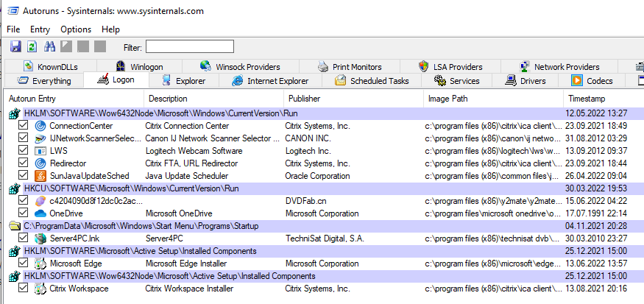The height and width of the screenshot is (304, 644).
Task: Click the TechniSat Digital, S.A. publisher cell
Action: coord(325,238)
